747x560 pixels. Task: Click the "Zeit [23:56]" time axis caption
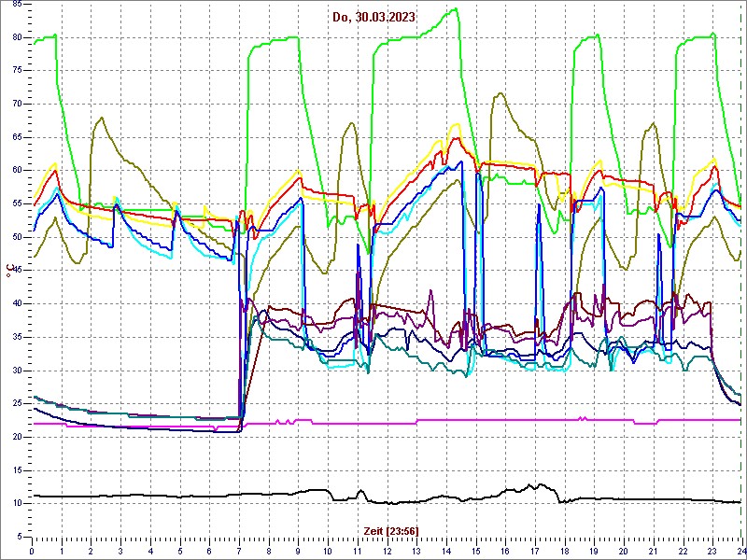pyautogui.click(x=391, y=530)
